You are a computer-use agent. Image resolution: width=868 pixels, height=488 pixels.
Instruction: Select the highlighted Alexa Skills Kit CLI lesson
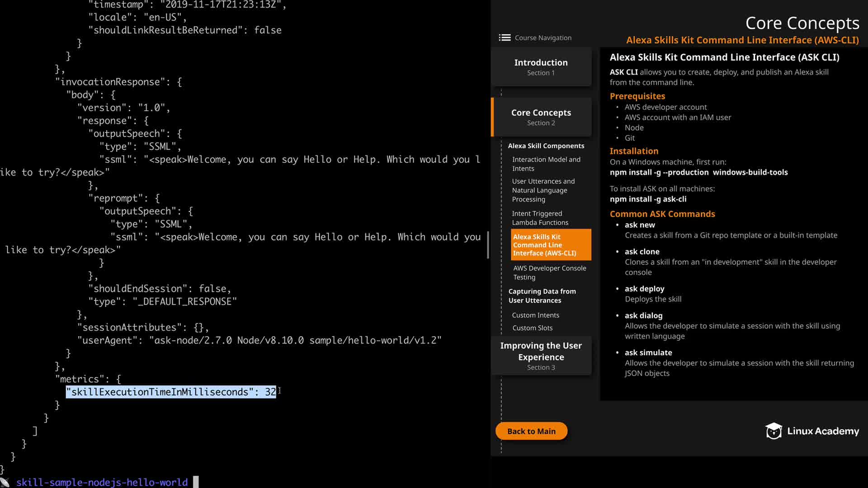[x=550, y=244]
